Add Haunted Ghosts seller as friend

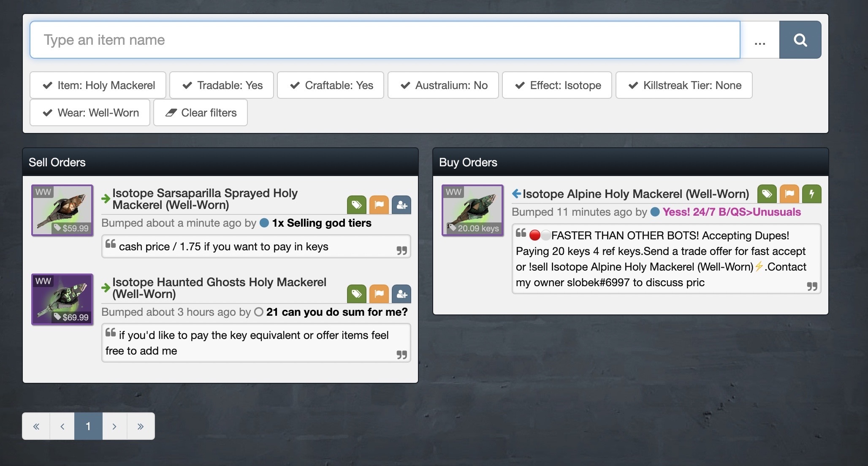tap(401, 294)
